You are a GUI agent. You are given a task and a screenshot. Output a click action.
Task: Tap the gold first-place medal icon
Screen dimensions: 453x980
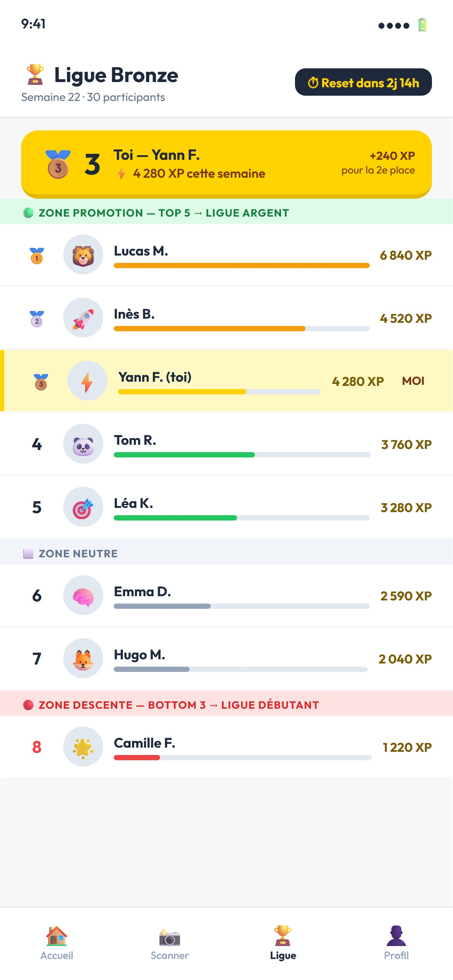pos(37,255)
